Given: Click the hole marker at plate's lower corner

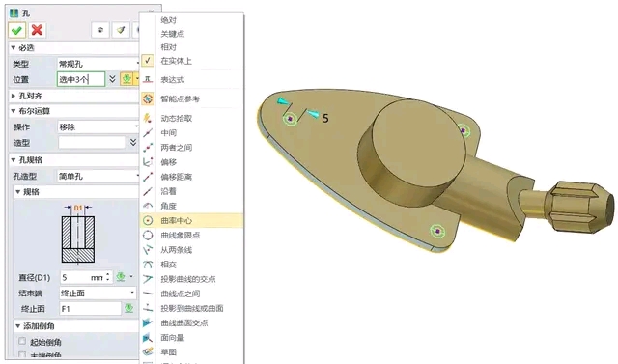Looking at the screenshot, I should tap(437, 231).
